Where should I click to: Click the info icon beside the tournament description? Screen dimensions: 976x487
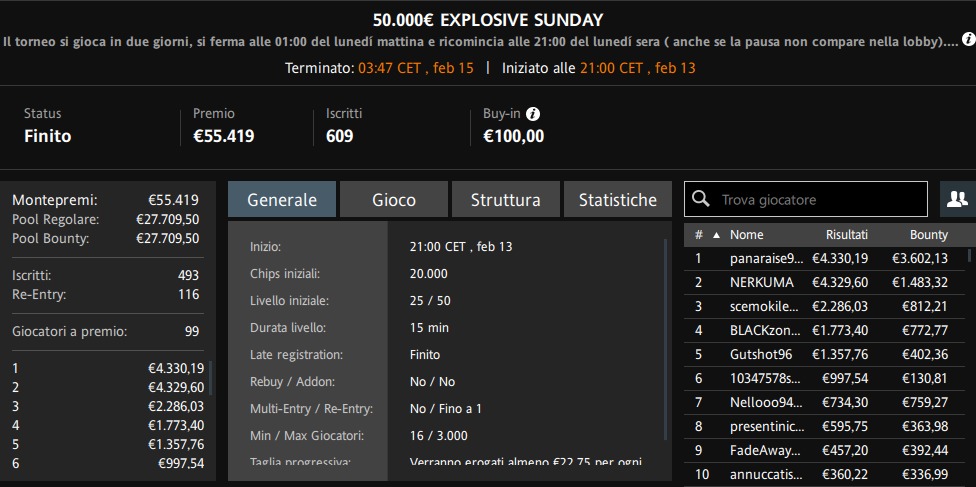click(967, 40)
